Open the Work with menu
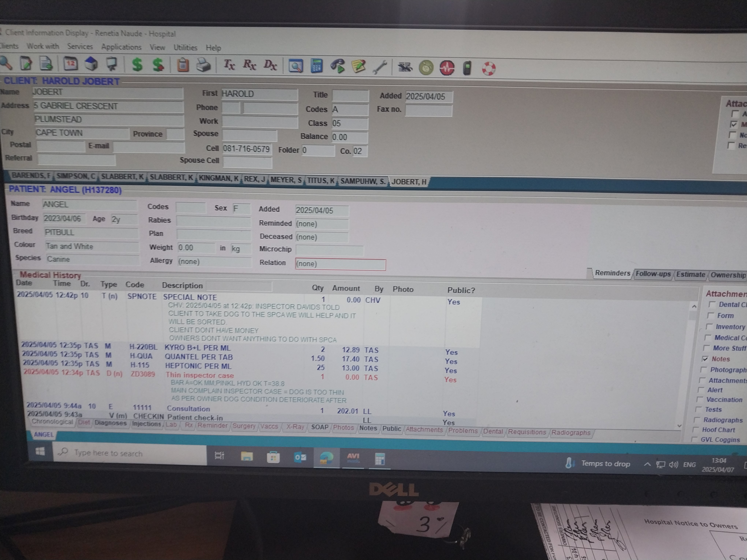This screenshot has height=560, width=747. click(43, 46)
